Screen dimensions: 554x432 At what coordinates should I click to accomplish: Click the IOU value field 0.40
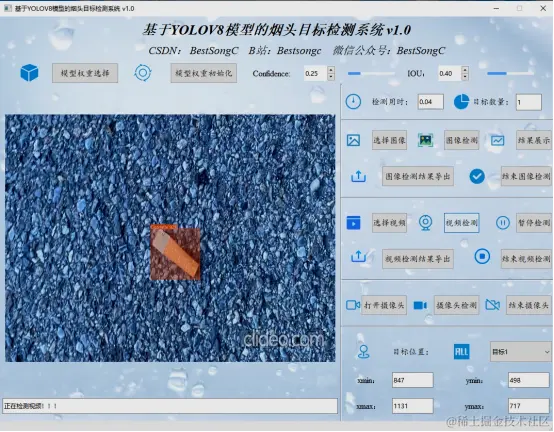[x=450, y=73]
